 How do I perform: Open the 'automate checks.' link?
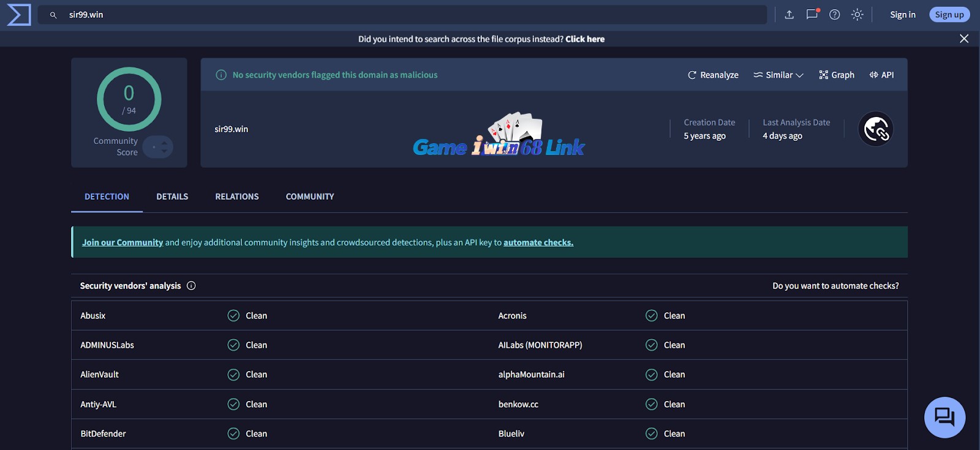point(538,242)
